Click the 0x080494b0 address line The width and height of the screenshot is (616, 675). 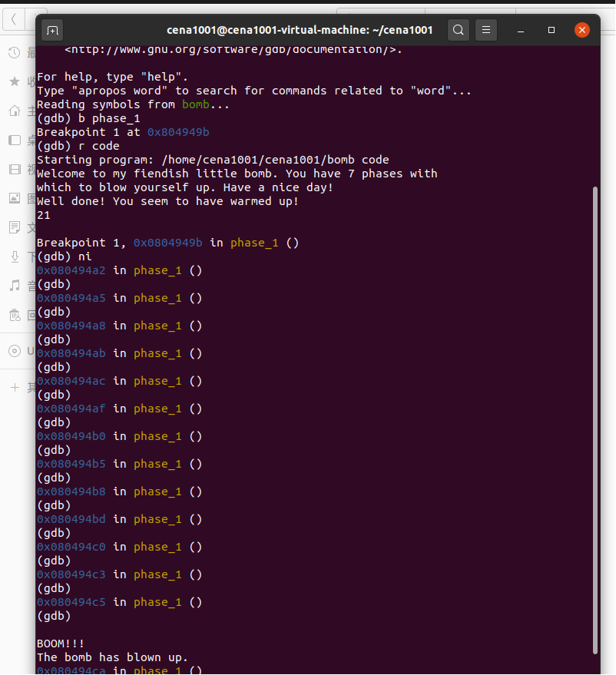click(119, 436)
